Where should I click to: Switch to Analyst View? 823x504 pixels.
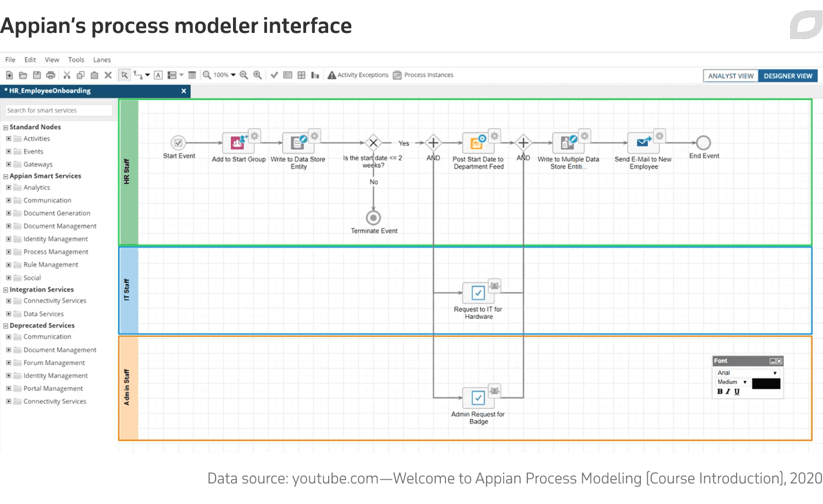pyautogui.click(x=730, y=76)
